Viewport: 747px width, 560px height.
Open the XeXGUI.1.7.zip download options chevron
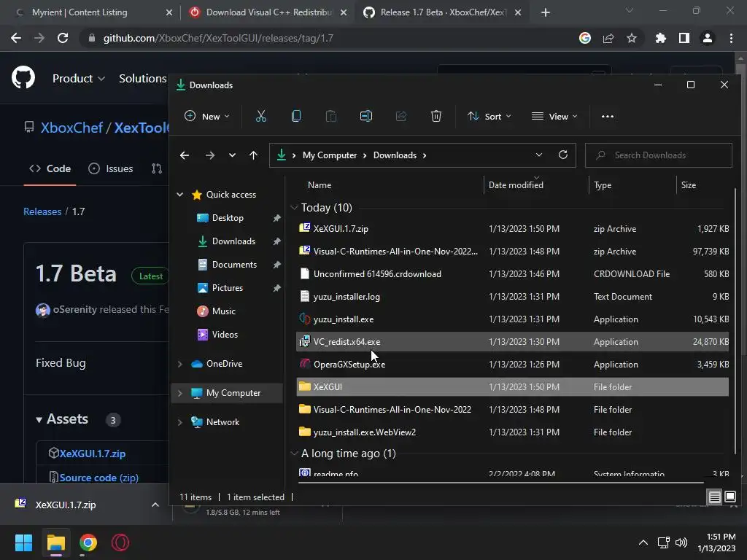pos(155,505)
